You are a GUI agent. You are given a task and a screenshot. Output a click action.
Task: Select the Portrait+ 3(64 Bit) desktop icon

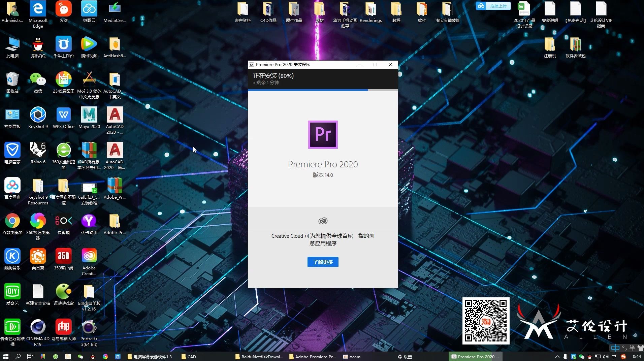[x=89, y=333]
